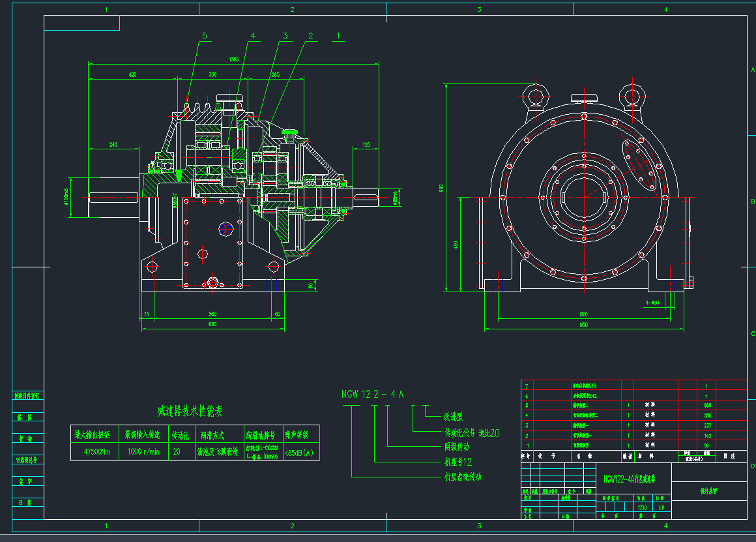The width and height of the screenshot is (756, 542).
Task: Select the left lifting eye on front view
Action: tap(535, 95)
